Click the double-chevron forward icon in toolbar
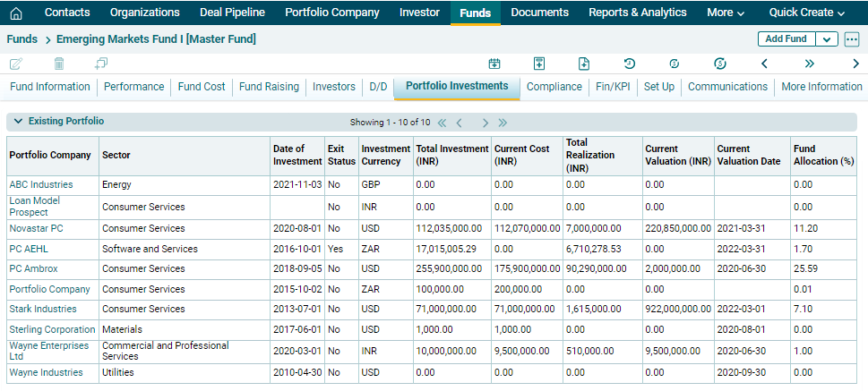The image size is (868, 391). [x=809, y=64]
